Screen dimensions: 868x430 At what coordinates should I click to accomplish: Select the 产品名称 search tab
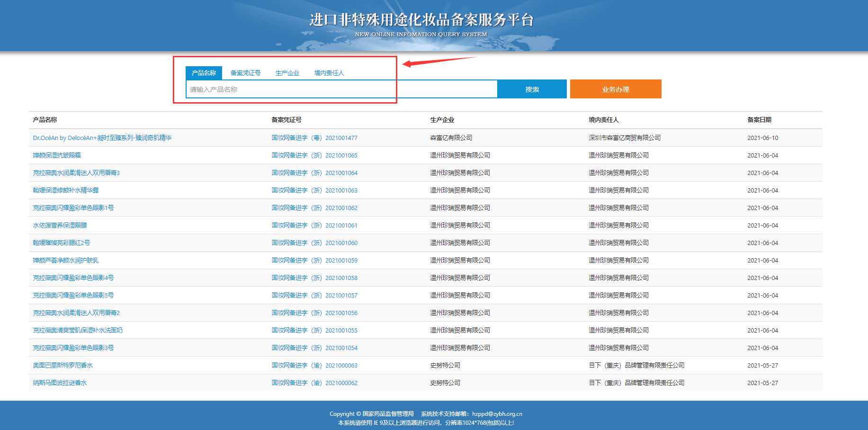point(204,73)
